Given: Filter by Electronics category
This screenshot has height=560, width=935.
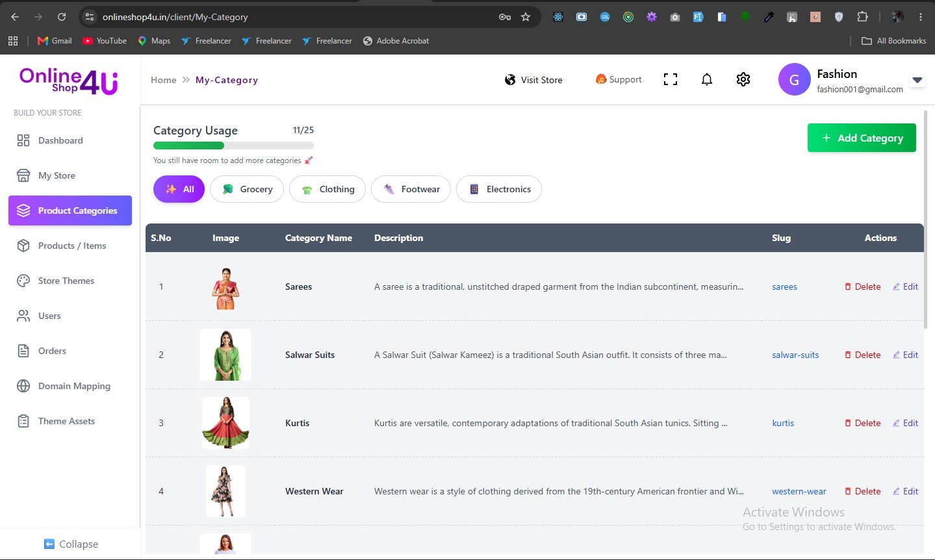Looking at the screenshot, I should click(x=499, y=189).
